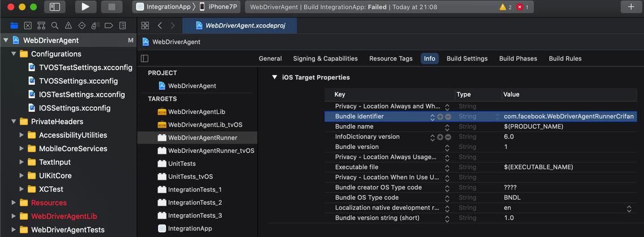Image resolution: width=644 pixels, height=237 pixels.
Task: Open the key picker for Executable file
Action: (x=447, y=167)
